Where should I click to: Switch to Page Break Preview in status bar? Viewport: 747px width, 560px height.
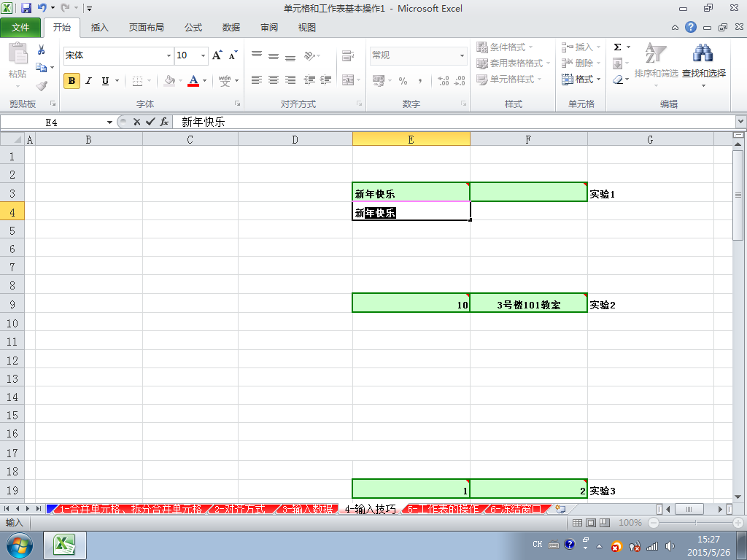tap(605, 523)
